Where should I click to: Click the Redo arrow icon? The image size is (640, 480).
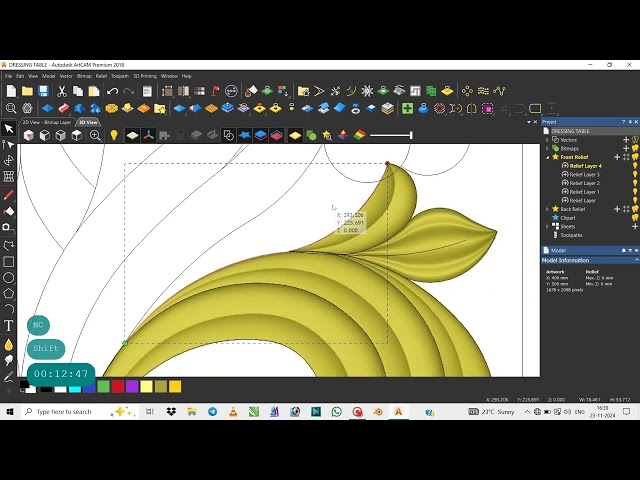pyautogui.click(x=129, y=91)
